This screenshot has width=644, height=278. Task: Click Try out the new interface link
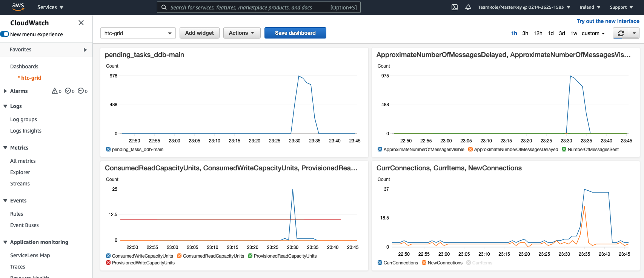pos(608,21)
